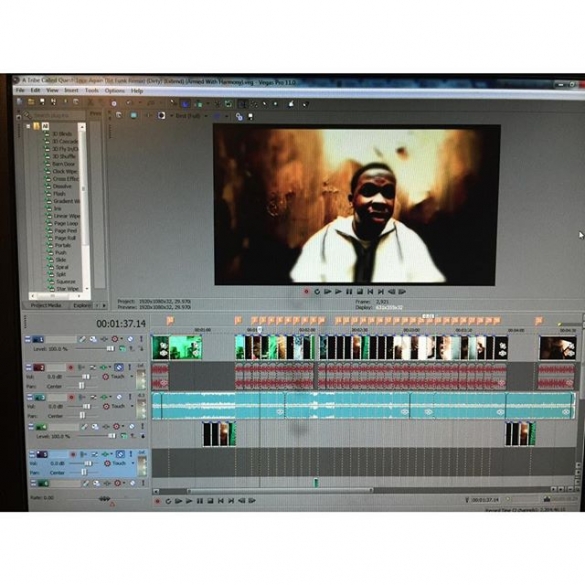Click the Open folder toolbar icon
The image size is (585, 585).
click(31, 101)
